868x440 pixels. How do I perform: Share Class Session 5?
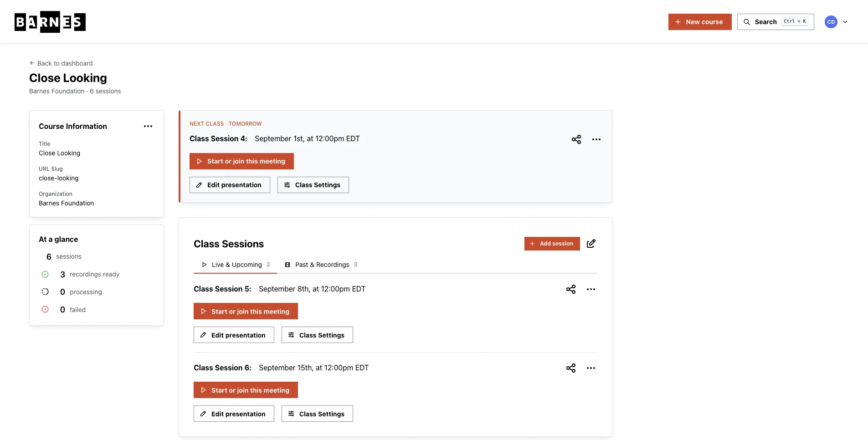click(x=571, y=289)
